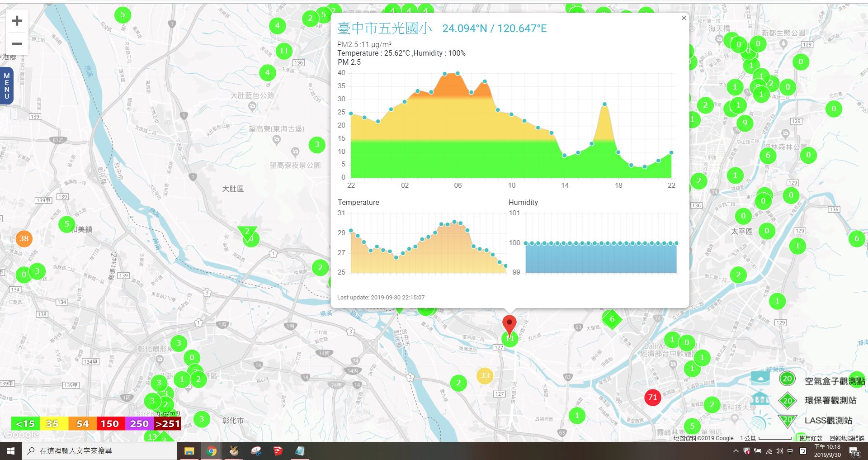This screenshot has width=868, height=460.
Task: Click the 大肚藍色公路 photo spot icon
Action: (x=252, y=107)
